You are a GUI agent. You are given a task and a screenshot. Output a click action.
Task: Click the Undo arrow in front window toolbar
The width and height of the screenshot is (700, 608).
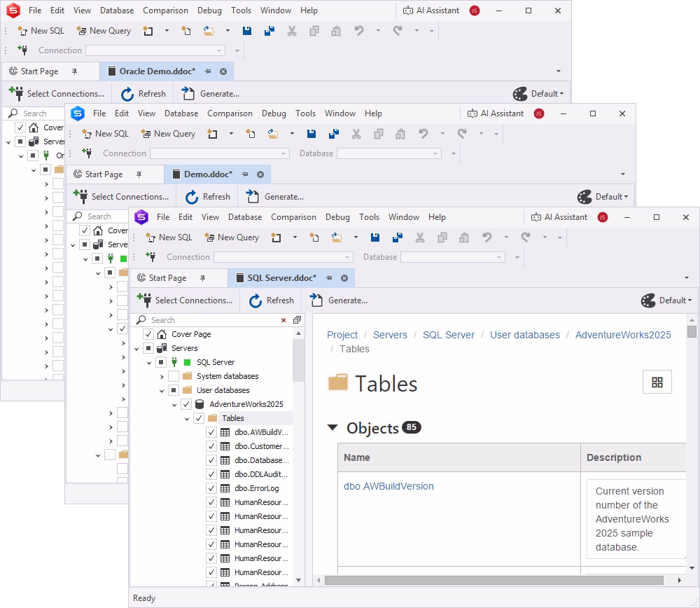[487, 237]
